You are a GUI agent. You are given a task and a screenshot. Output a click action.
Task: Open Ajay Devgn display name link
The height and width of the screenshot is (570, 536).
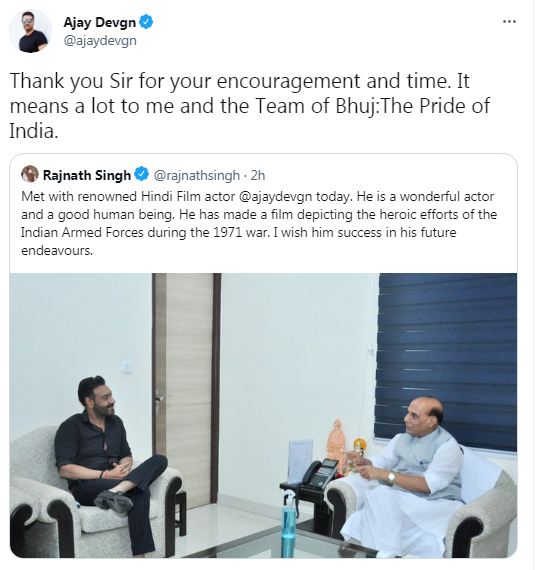(x=99, y=23)
